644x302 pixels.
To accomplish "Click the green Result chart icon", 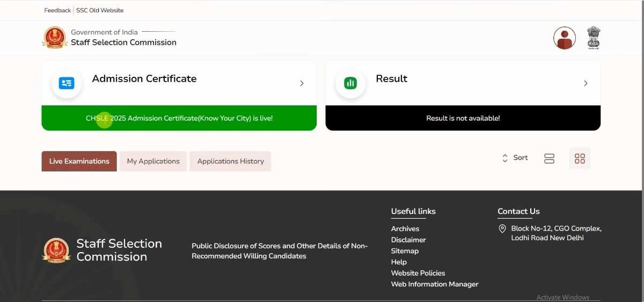I will [x=350, y=83].
